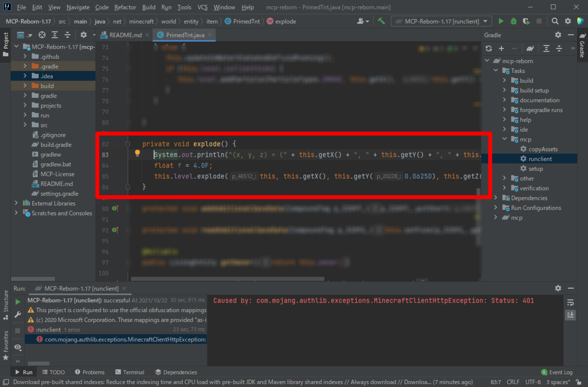Screen dimensions: 588x387
Task: Expand the documentation Gradle task group
Action: pyautogui.click(x=505, y=100)
